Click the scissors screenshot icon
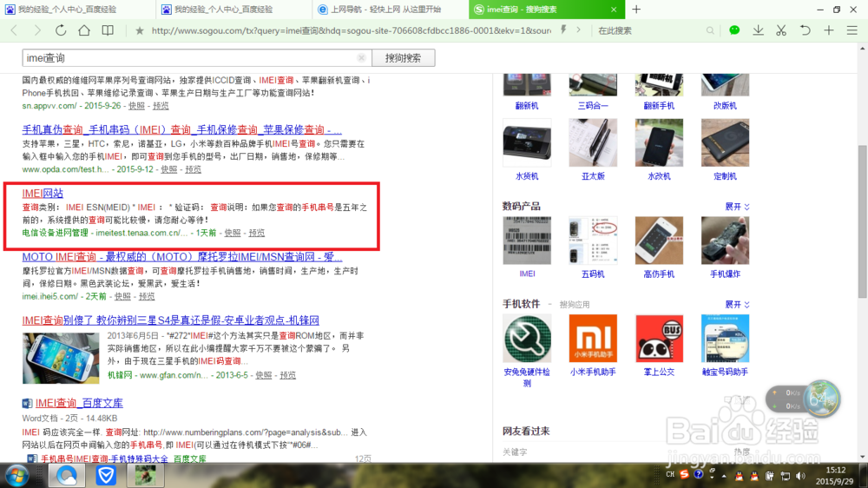 pyautogui.click(x=781, y=30)
